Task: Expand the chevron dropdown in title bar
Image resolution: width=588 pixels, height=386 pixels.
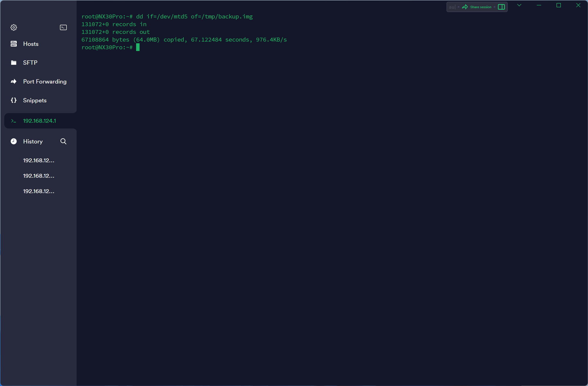Action: coord(519,5)
